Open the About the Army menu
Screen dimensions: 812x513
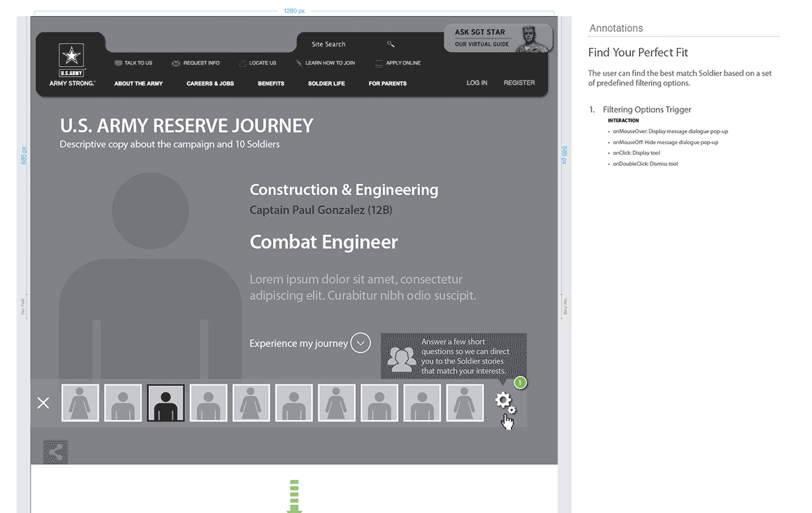click(x=139, y=83)
